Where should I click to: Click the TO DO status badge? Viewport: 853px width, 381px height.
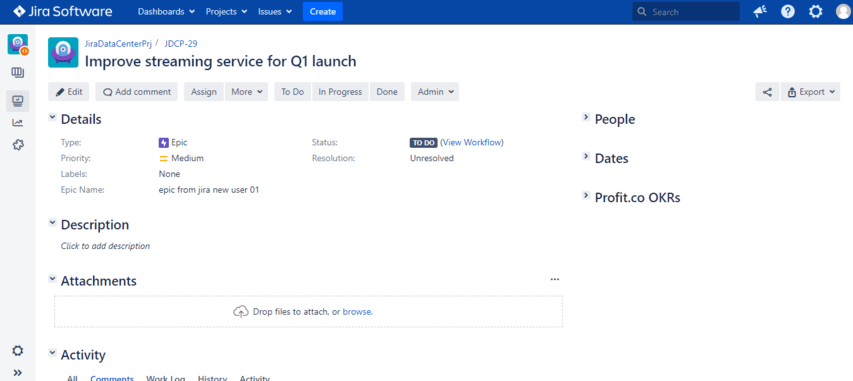click(x=423, y=143)
